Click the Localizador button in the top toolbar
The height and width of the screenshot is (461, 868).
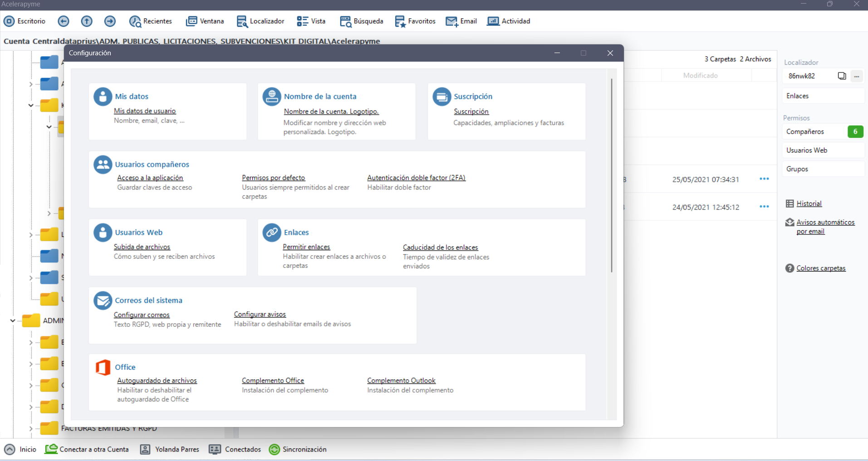(x=260, y=21)
